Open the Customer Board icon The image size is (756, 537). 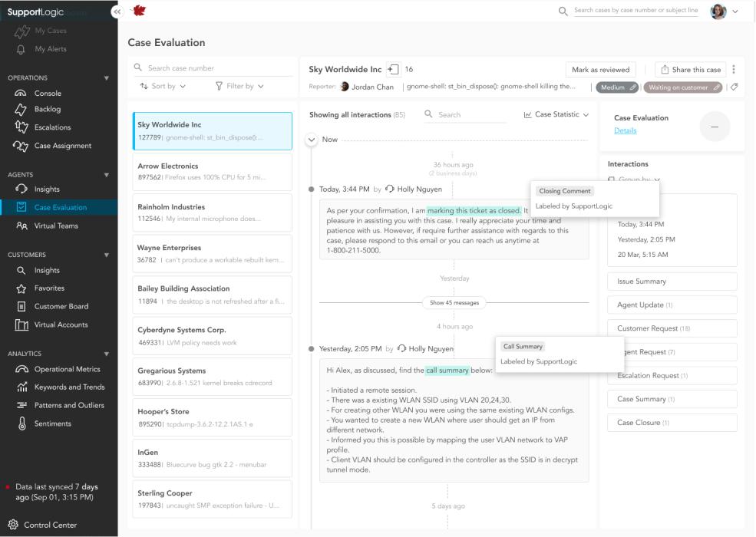(21, 307)
